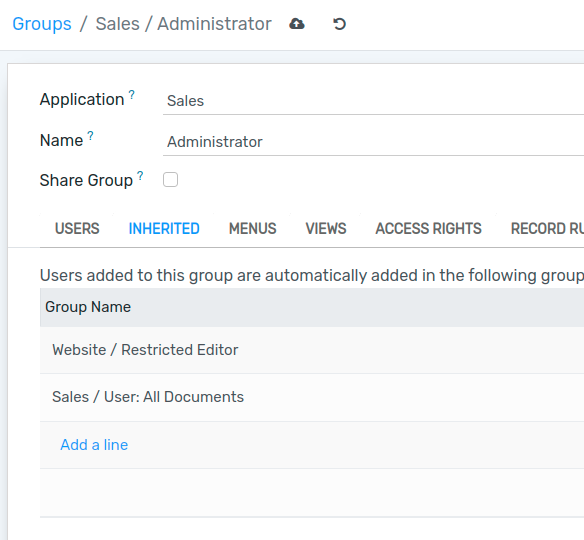Viewport: 584px width, 540px height.
Task: Switch to the Users tab
Action: point(77,229)
